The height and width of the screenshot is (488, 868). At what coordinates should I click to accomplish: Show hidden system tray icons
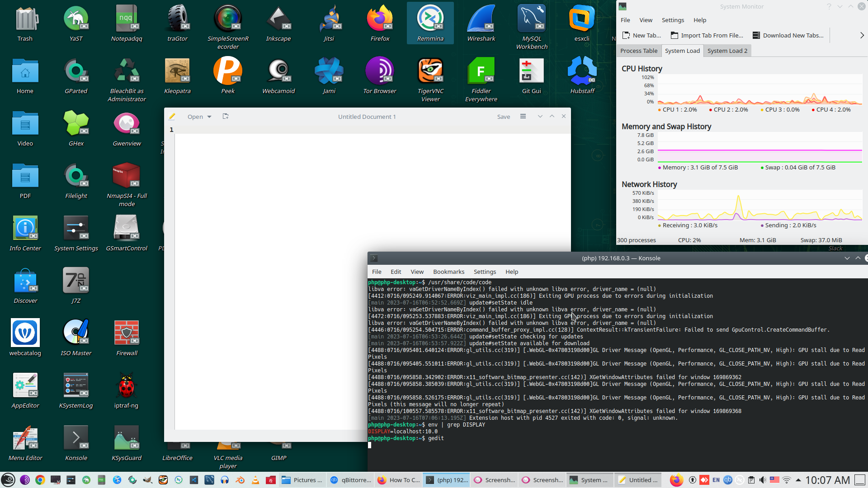798,480
